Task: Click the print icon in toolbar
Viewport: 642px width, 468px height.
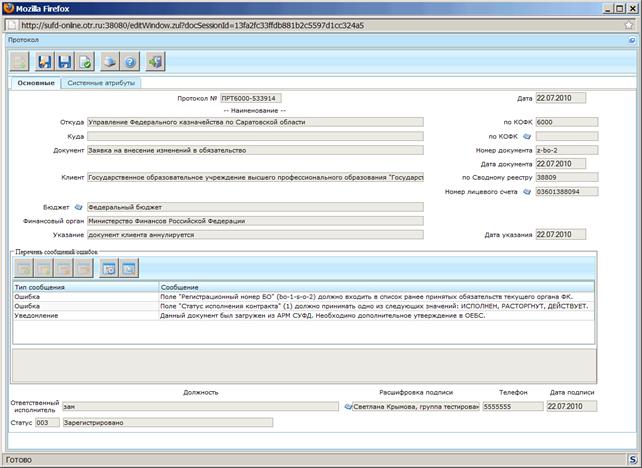Action: coord(110,62)
